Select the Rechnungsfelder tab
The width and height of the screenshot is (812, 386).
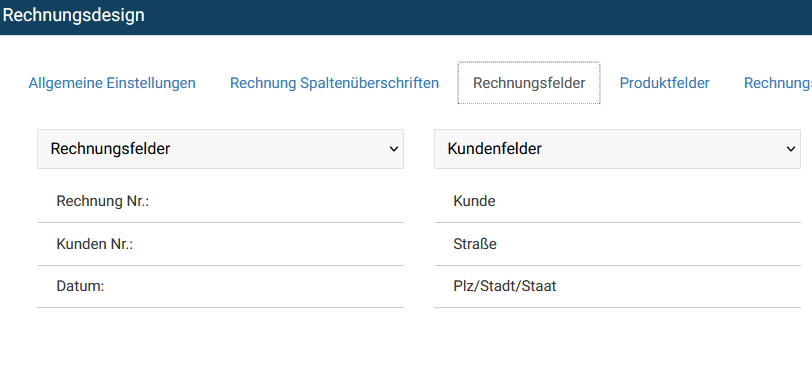point(529,83)
